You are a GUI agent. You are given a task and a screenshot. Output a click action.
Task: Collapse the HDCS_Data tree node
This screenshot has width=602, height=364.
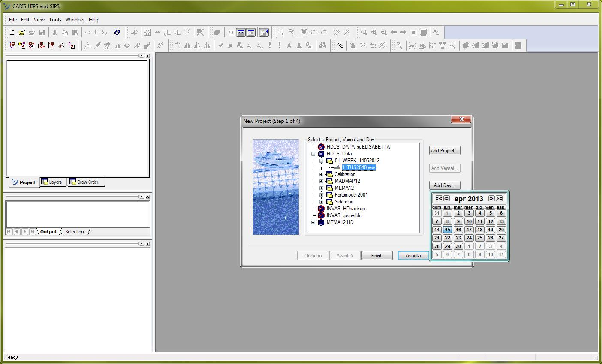[x=313, y=154]
